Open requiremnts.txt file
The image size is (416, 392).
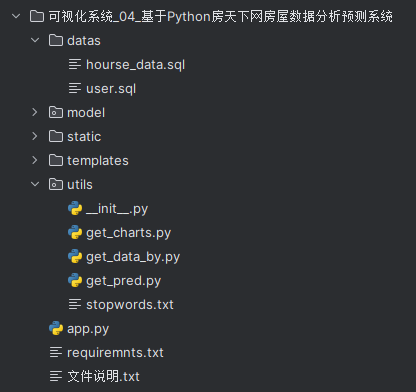click(115, 353)
